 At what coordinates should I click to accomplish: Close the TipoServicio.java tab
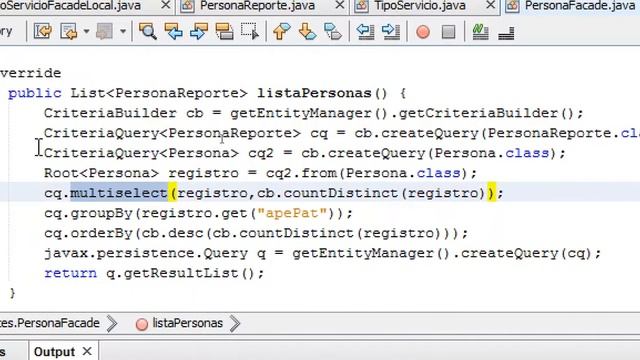[x=491, y=5]
